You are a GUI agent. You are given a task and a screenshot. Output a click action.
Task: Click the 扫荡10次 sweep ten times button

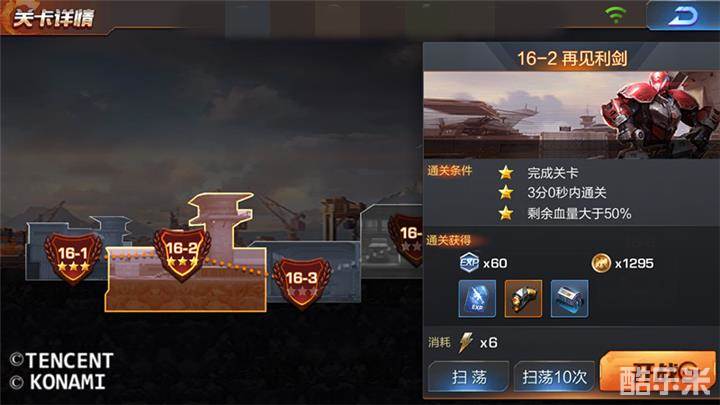click(554, 377)
